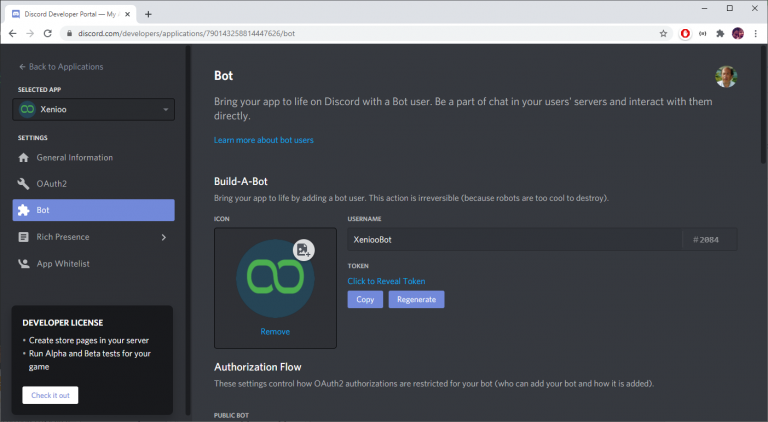768x422 pixels.
Task: Click the Xenioo bot avatar image
Action: (274, 279)
